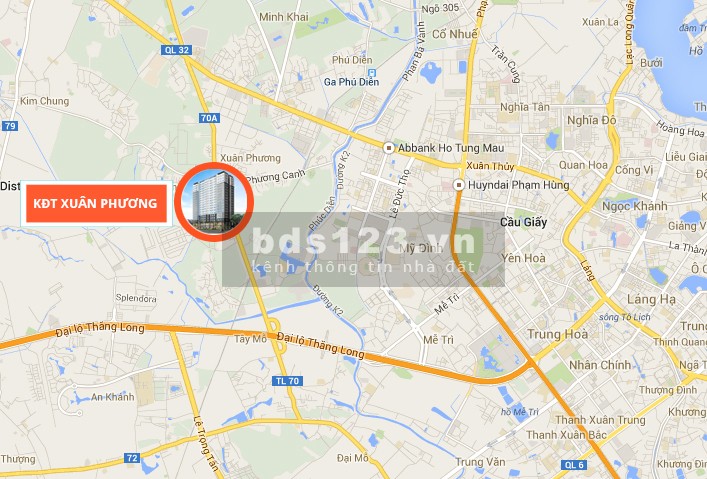This screenshot has width=707, height=479.
Task: Click the route 79 badge
Action: point(9,125)
